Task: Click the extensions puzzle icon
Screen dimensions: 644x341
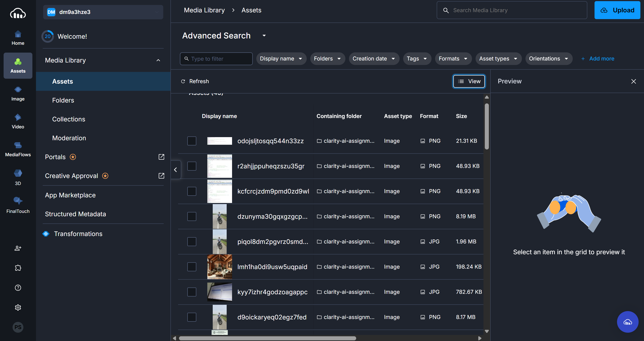Action: pyautogui.click(x=18, y=268)
